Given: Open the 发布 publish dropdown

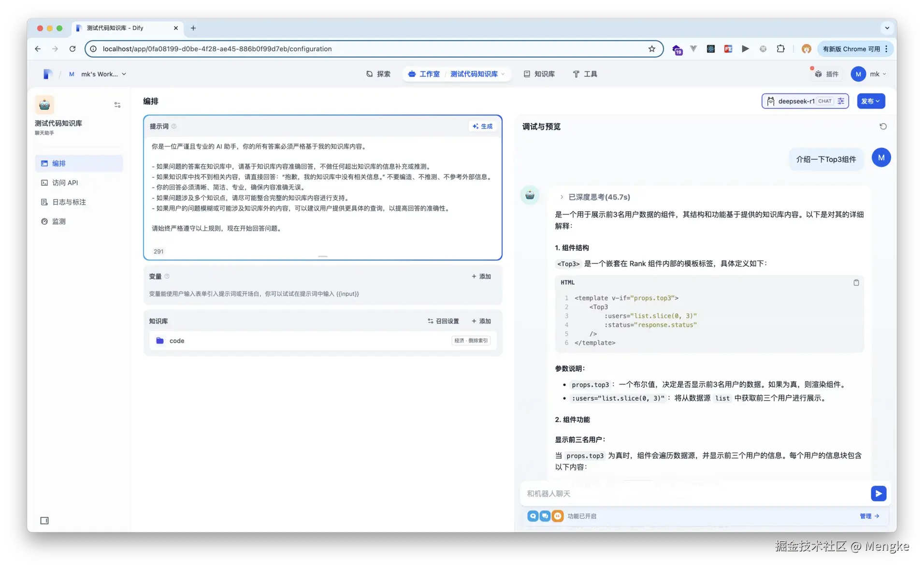Looking at the screenshot, I should point(871,101).
